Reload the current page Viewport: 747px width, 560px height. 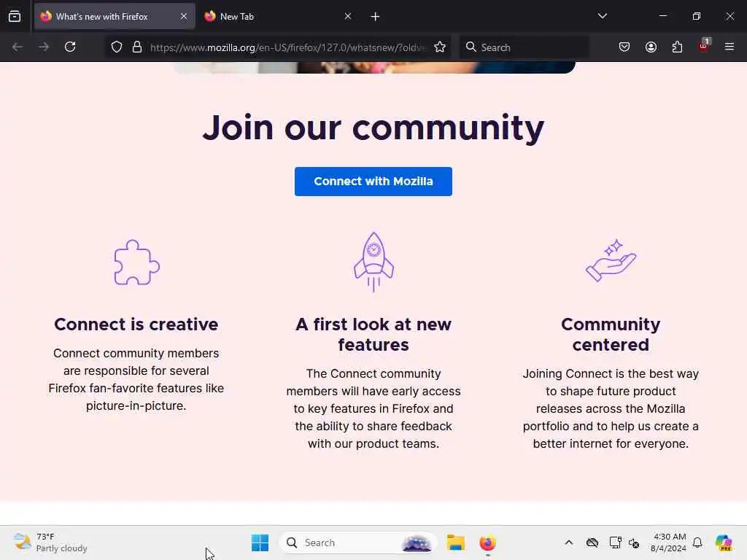[x=70, y=47]
